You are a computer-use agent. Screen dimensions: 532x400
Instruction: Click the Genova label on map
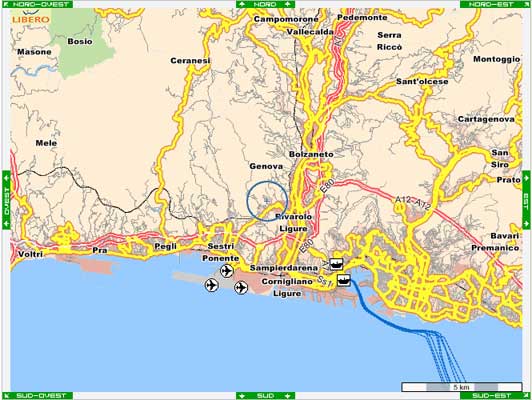tap(266, 166)
